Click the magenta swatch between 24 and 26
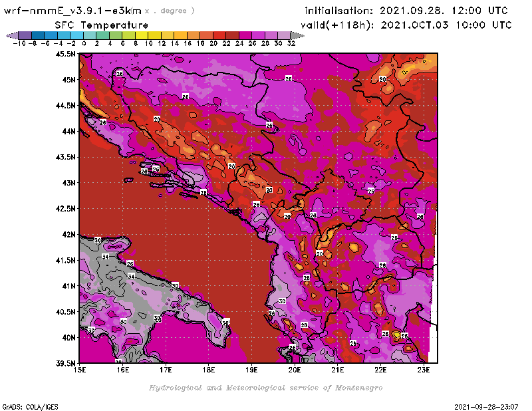Viewport: 532px width, 411px height. tap(245, 35)
